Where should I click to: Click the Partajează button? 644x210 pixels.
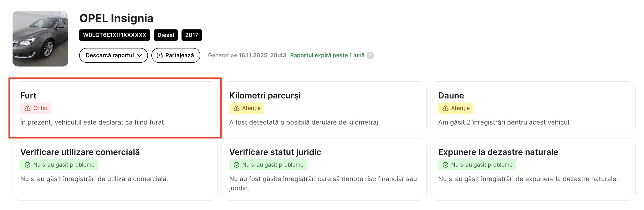tap(176, 55)
